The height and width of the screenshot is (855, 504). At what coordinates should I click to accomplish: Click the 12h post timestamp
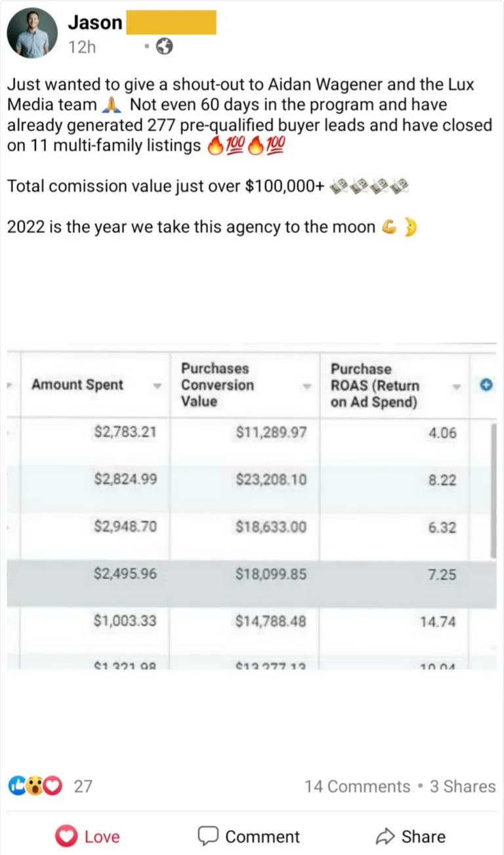tap(82, 47)
